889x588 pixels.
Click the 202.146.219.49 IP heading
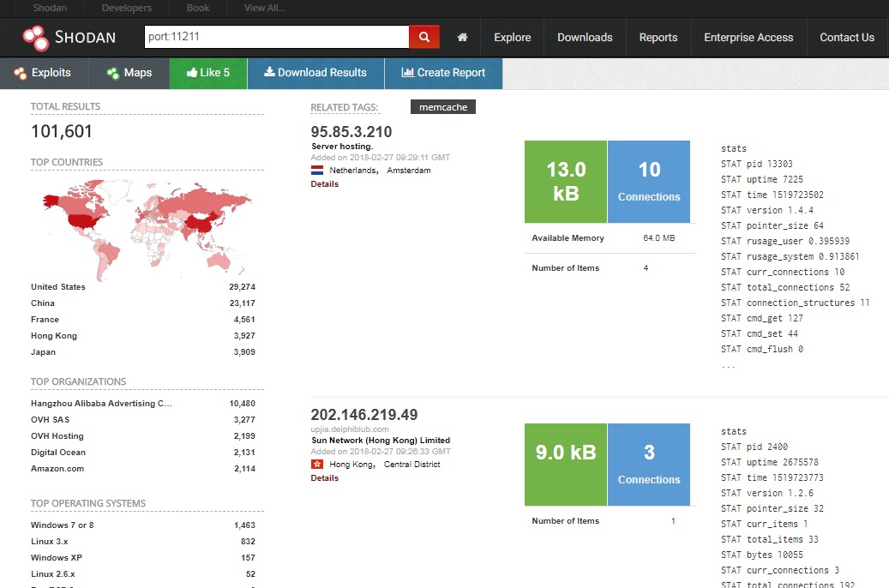pos(364,415)
